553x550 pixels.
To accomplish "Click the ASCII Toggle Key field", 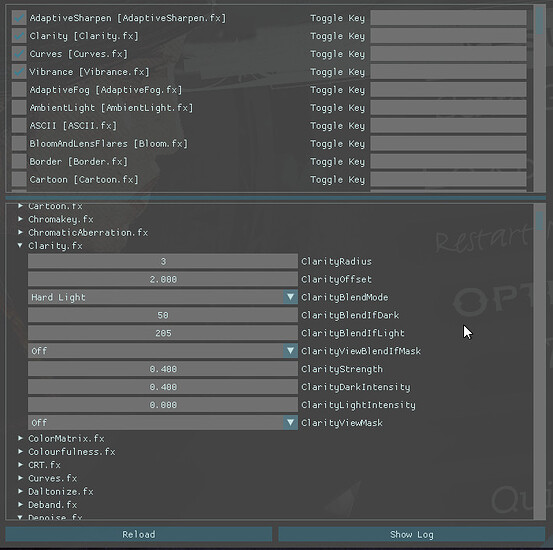I will click(x=448, y=126).
